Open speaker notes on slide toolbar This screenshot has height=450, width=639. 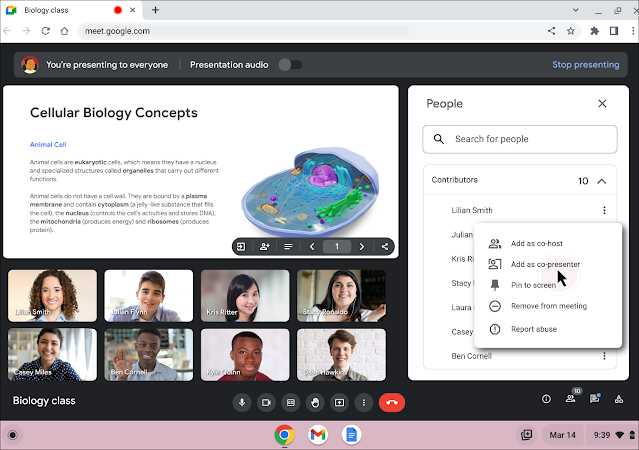point(288,246)
